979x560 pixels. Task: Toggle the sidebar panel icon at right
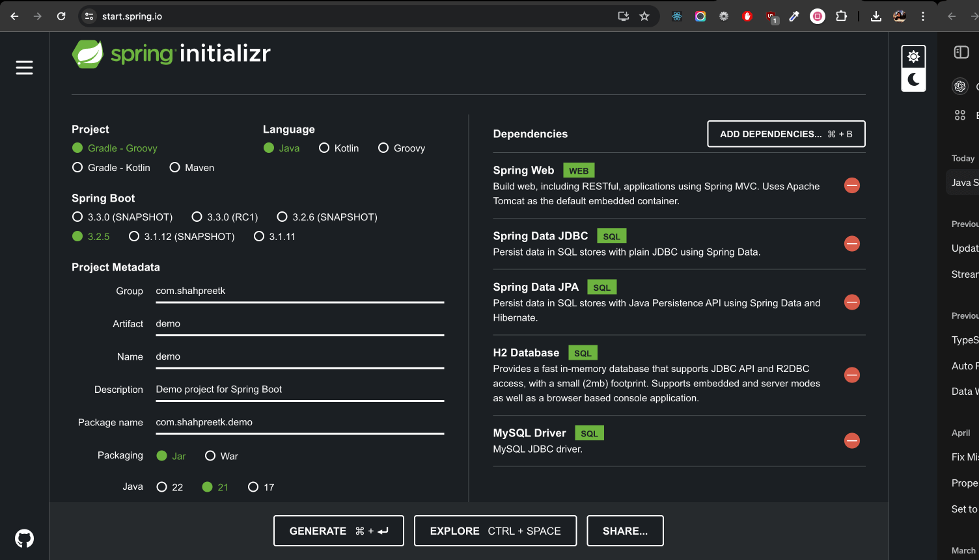(961, 52)
